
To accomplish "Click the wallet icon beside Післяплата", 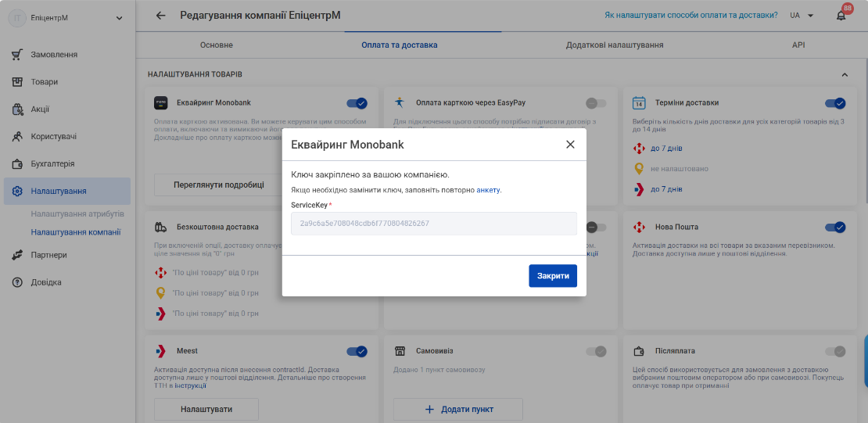I will pos(639,351).
